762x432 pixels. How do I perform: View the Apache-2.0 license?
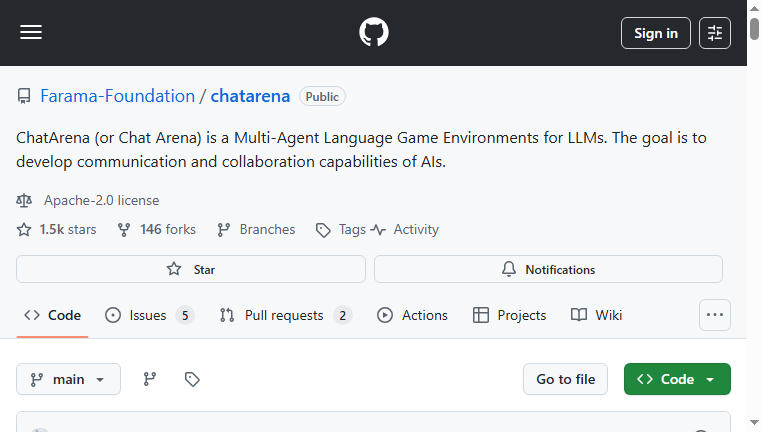click(102, 200)
